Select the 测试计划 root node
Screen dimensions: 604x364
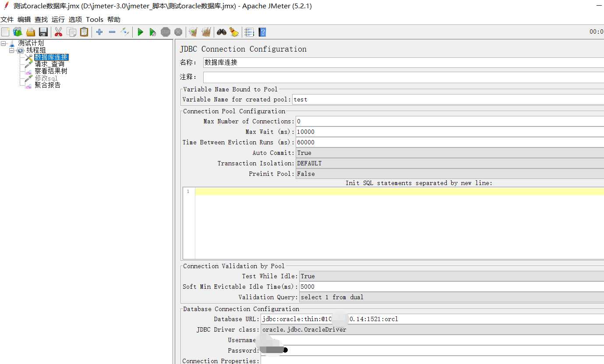pos(31,43)
